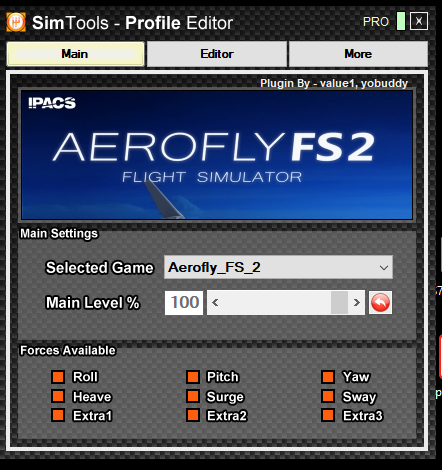Toggle the Extra2 force indicator
Viewport: 442px width, 470px height.
(193, 416)
